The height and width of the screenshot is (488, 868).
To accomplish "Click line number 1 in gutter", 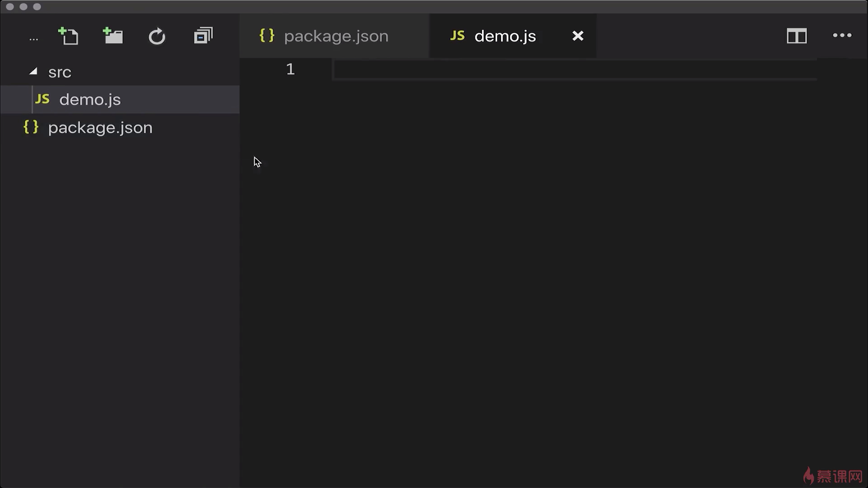I will pyautogui.click(x=290, y=69).
